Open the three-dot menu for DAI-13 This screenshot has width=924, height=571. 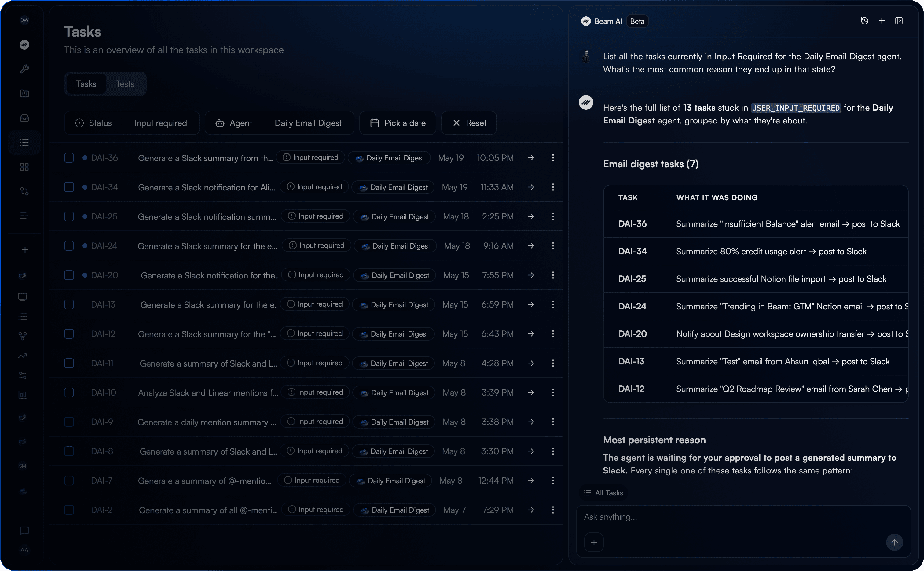click(x=553, y=304)
